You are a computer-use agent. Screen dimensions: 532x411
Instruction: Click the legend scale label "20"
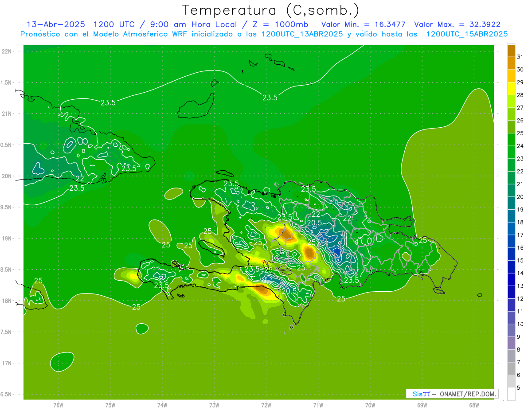point(520,197)
